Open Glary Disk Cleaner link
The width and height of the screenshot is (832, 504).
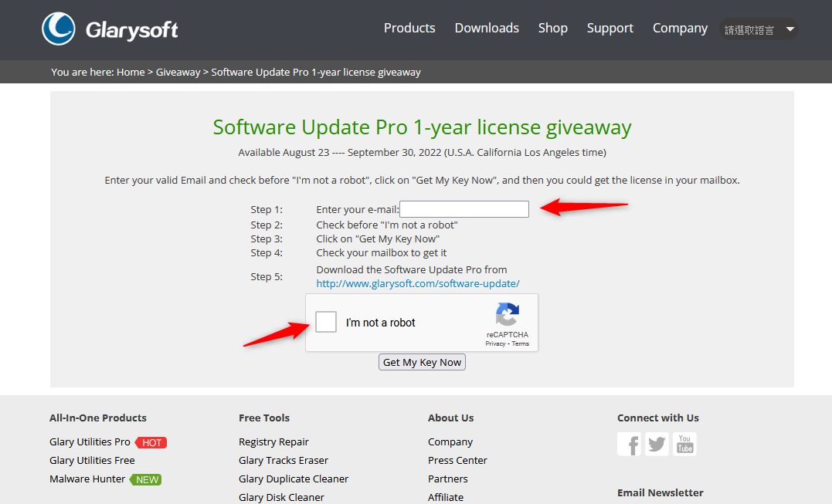(x=281, y=497)
